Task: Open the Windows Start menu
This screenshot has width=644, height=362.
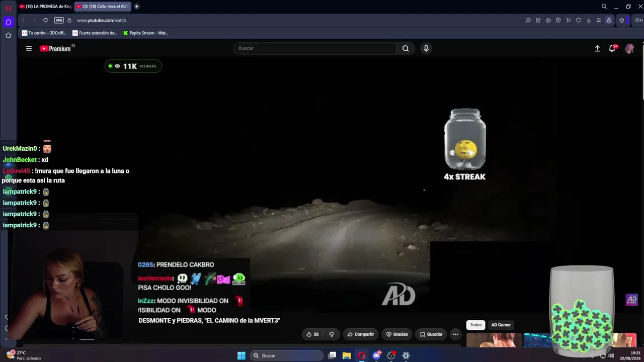Action: 242,355
